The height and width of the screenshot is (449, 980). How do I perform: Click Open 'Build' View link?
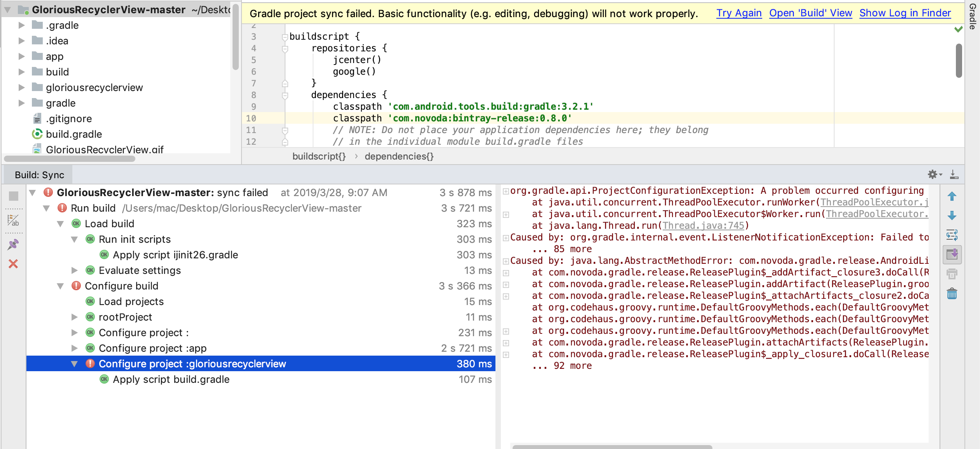click(810, 13)
